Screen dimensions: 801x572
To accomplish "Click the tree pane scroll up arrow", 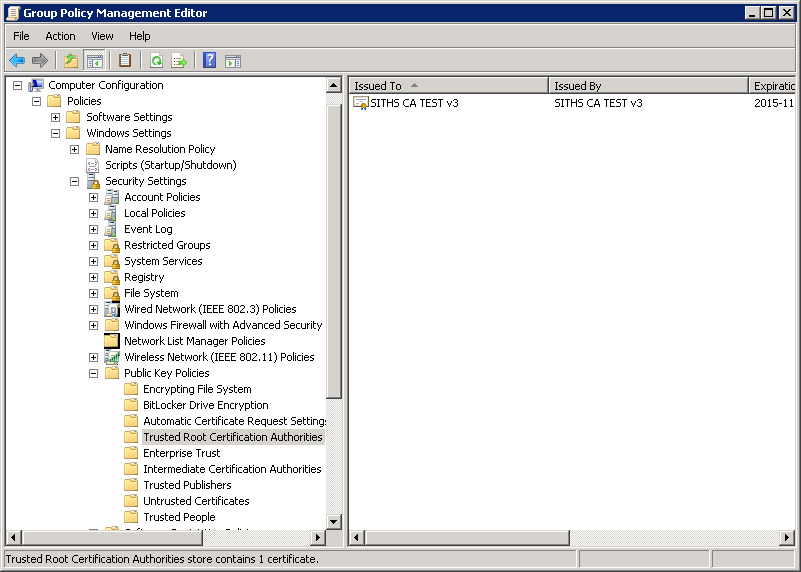I will pyautogui.click(x=334, y=85).
